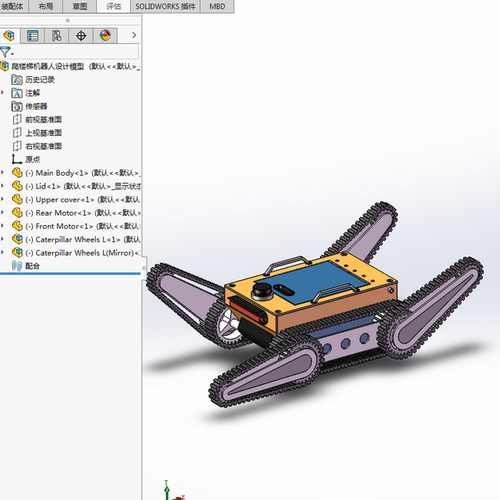Select the 前视基准面 front plane
The image size is (500, 500).
coord(37,119)
